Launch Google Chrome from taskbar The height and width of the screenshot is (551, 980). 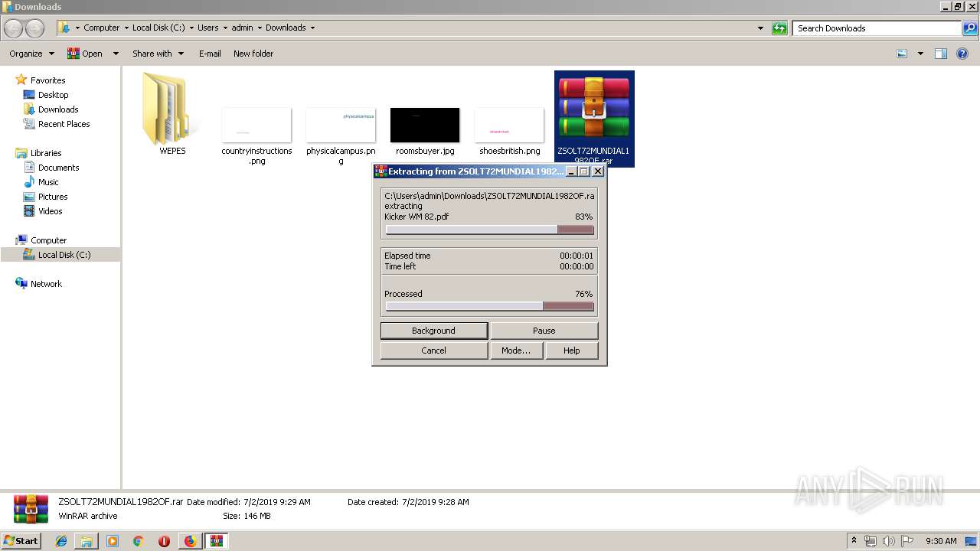click(139, 541)
